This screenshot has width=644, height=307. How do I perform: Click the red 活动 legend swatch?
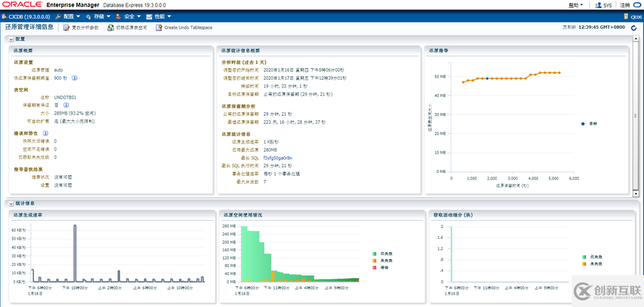coord(375,267)
